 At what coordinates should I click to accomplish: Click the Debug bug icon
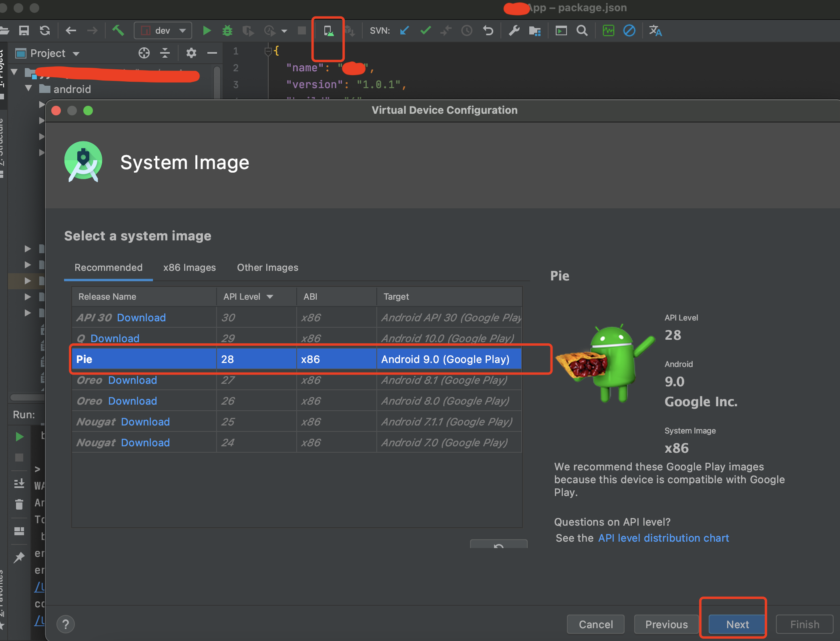coord(227,31)
